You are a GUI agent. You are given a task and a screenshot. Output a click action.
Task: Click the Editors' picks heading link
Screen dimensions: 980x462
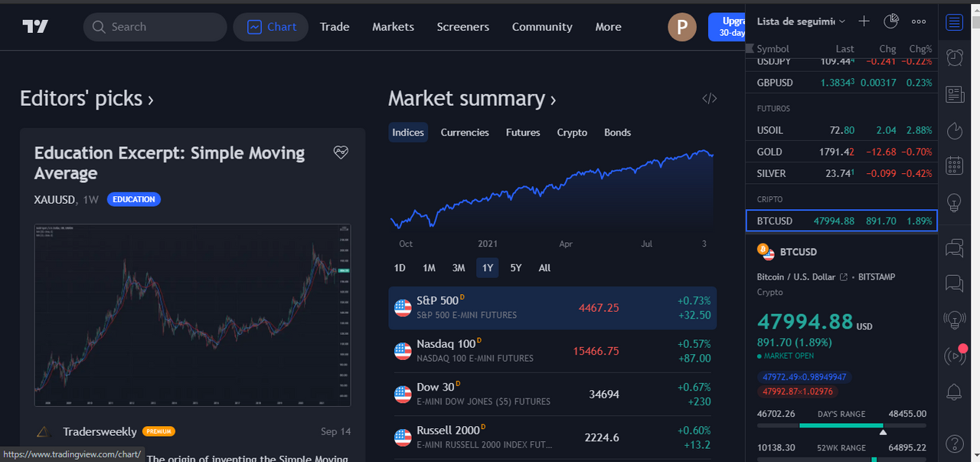coord(86,99)
